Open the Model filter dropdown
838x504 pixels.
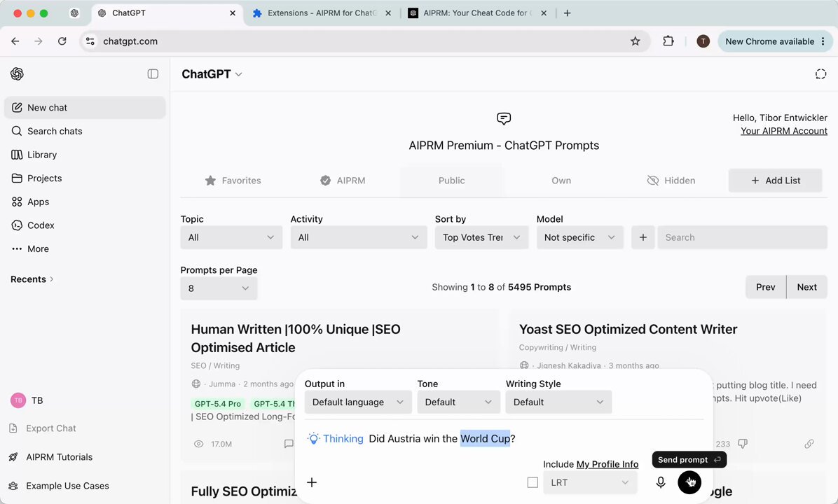580,237
